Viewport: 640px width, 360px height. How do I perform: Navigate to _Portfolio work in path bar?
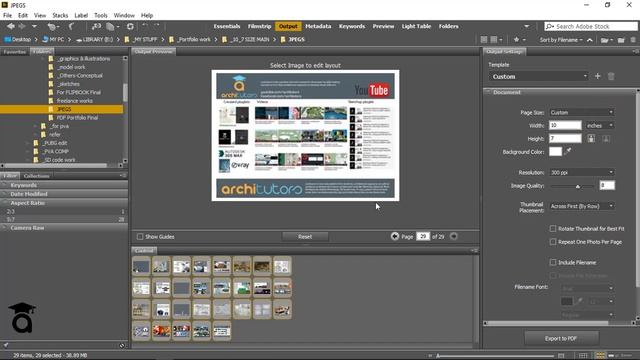(191, 40)
